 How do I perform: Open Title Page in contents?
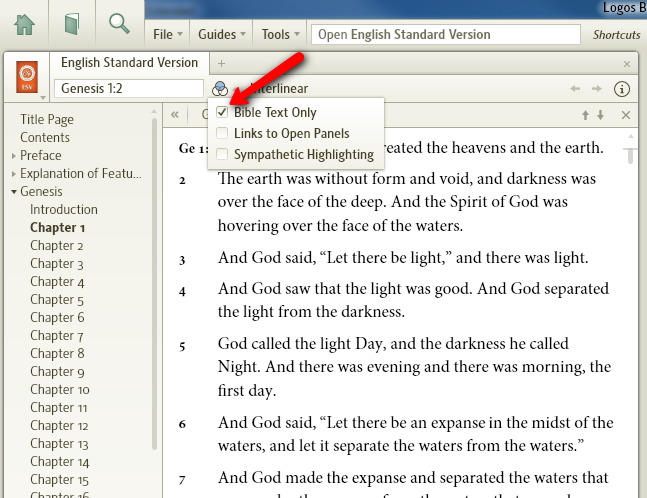pyautogui.click(x=47, y=120)
